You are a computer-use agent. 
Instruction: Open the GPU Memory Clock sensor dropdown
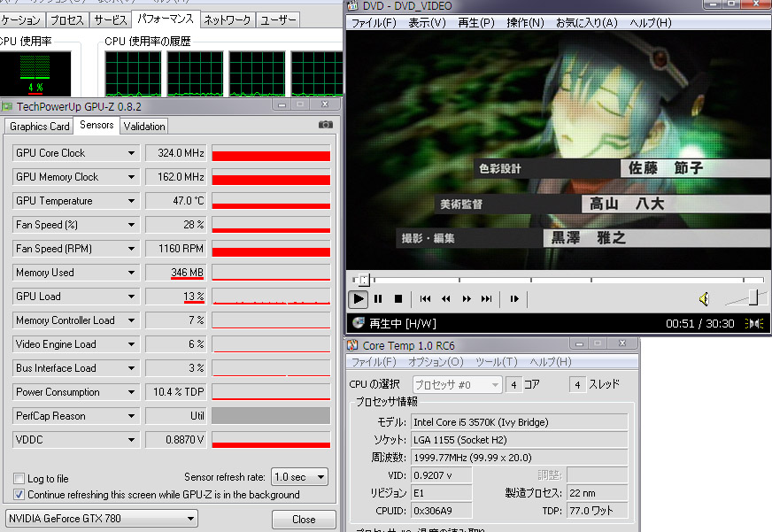131,177
